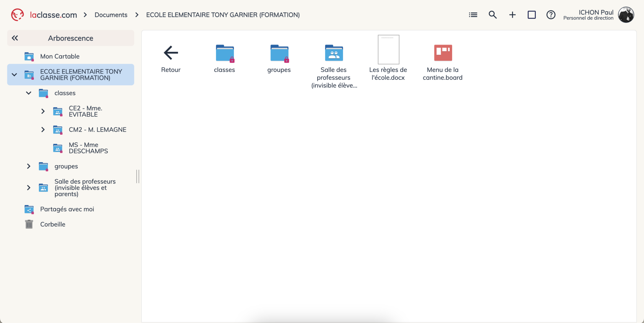The height and width of the screenshot is (323, 644).
Task: Click the Retour back arrow
Action: 171,53
